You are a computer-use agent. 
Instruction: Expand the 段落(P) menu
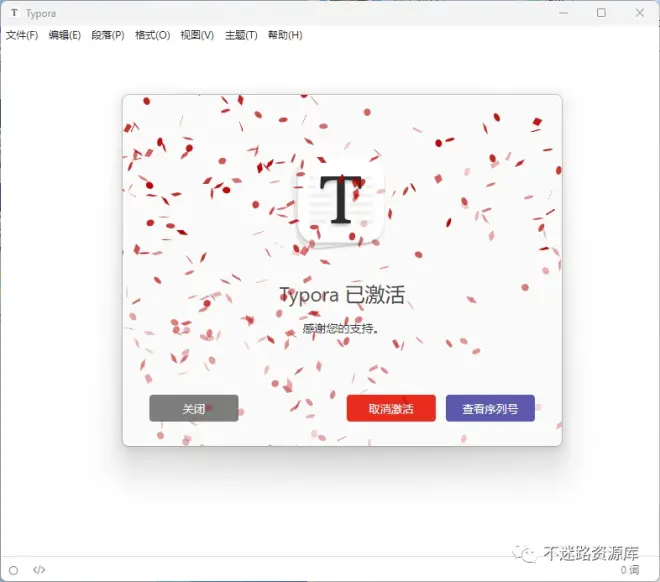pos(108,35)
